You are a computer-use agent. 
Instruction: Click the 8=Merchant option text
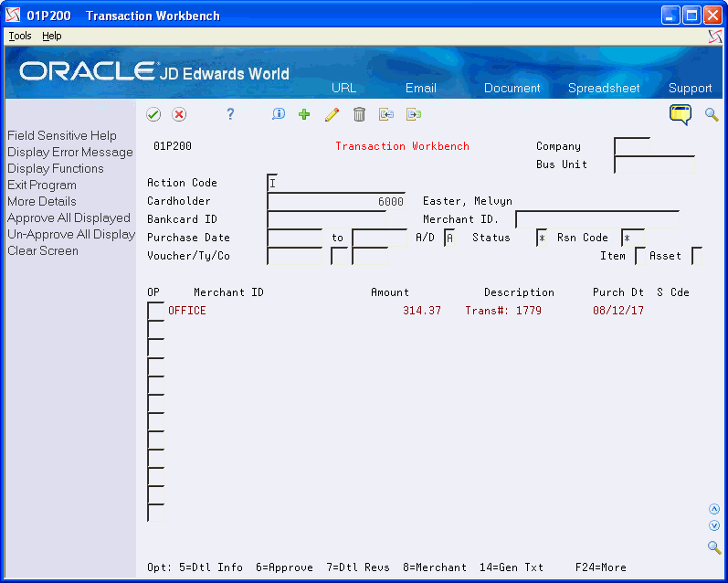[435, 567]
